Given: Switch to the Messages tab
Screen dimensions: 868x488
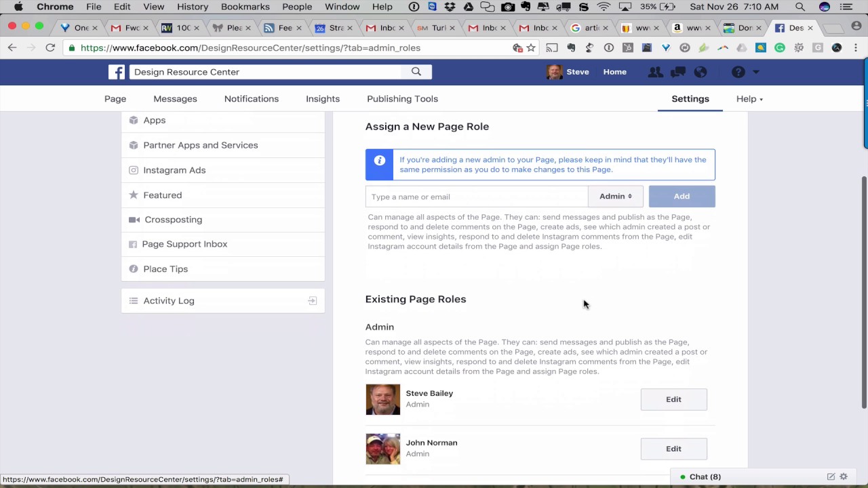Looking at the screenshot, I should pos(175,99).
